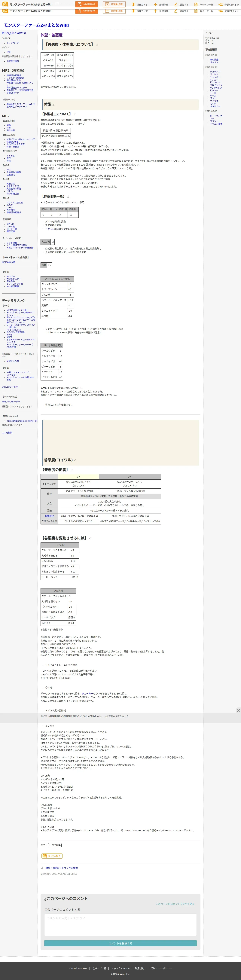
Task: Open 合体時の技継承 sidebar link
Action: 14,172
